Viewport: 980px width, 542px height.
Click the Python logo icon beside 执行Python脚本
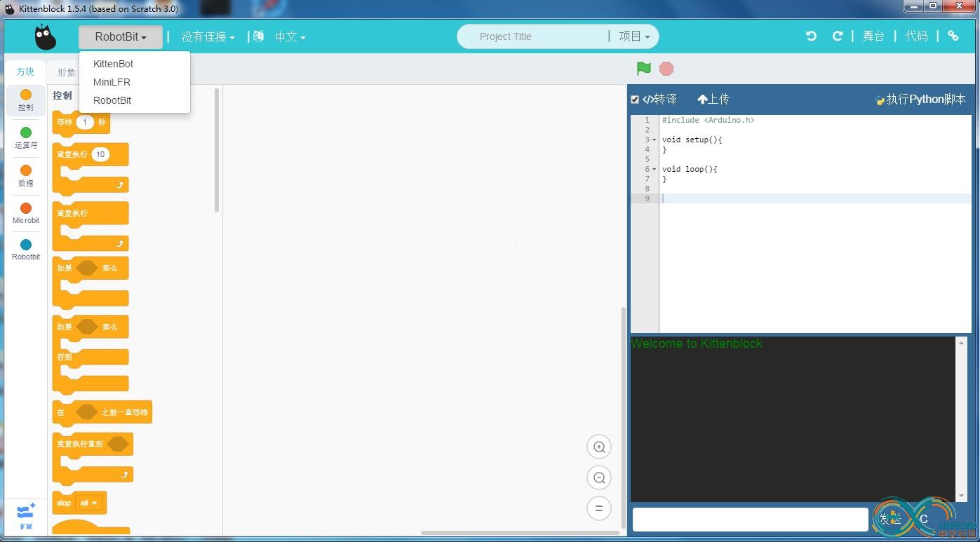pos(880,100)
